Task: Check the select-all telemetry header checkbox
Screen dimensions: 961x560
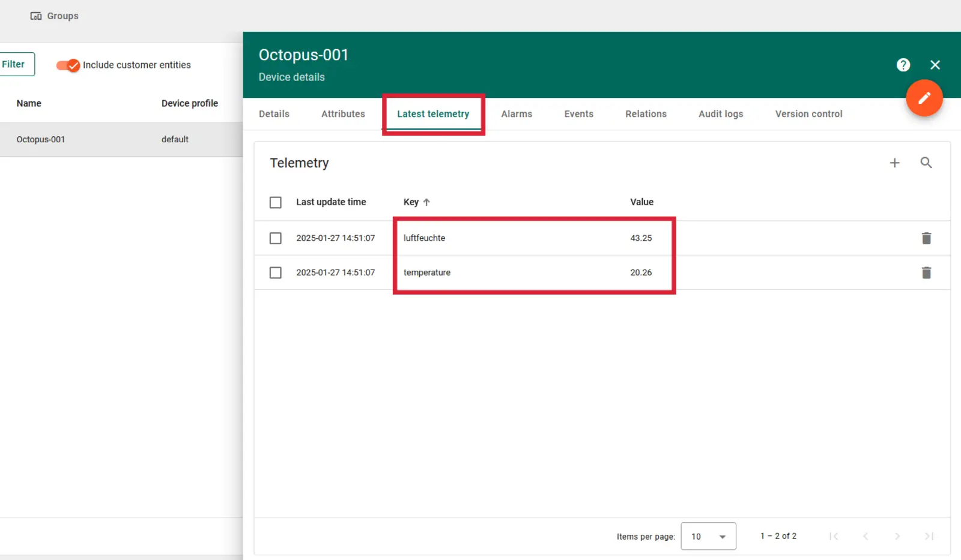Action: (276, 202)
